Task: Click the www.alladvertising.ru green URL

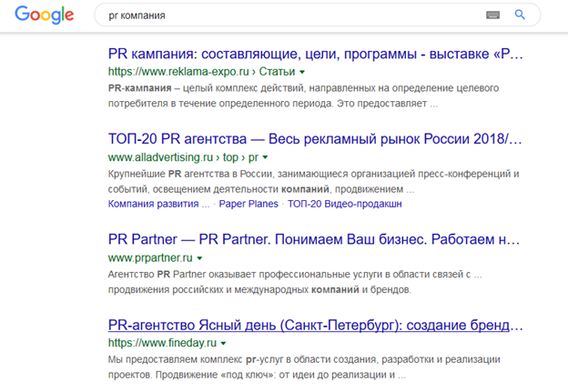Action: [x=160, y=157]
